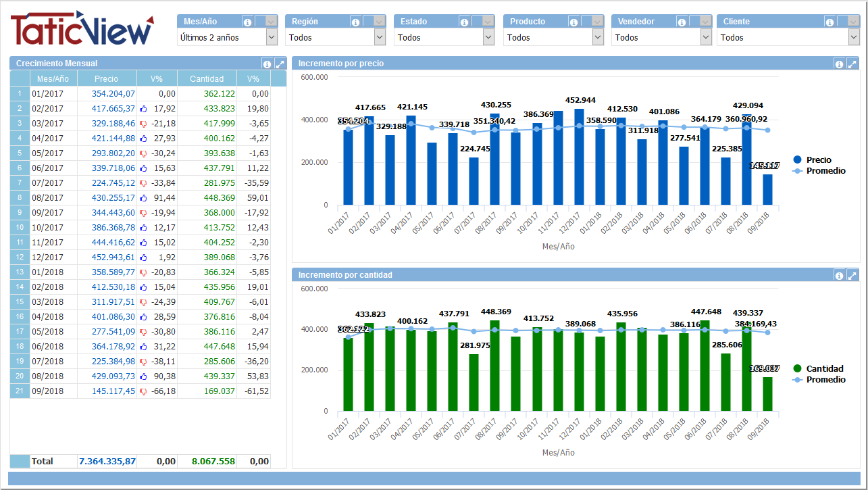Click the price value 429.093,73 for 08/2018
Screen dimensions: 868x490
(x=107, y=376)
